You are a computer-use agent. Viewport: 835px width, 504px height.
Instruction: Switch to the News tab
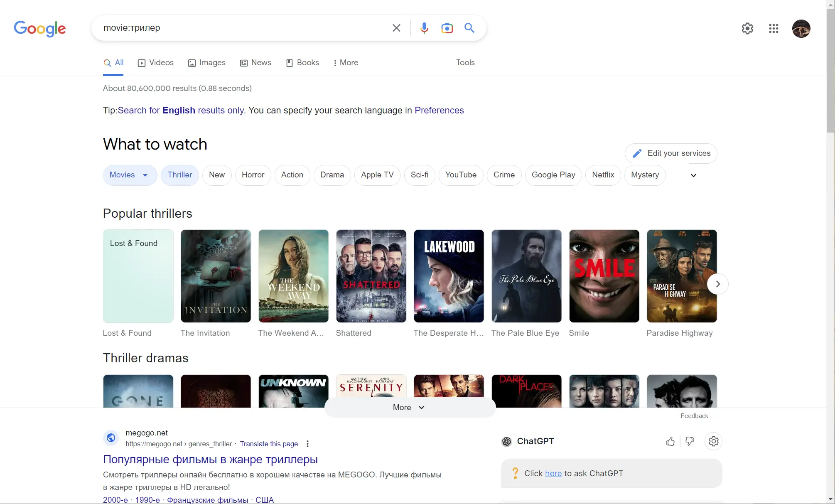(x=255, y=63)
